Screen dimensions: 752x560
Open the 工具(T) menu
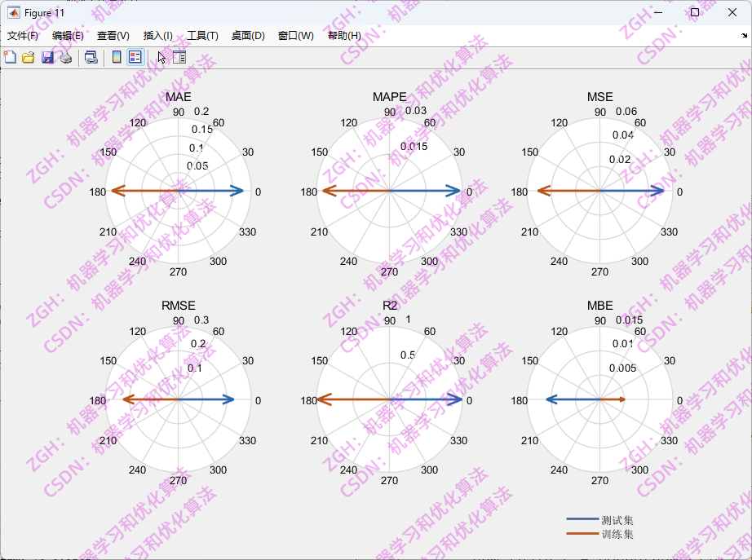pyautogui.click(x=202, y=36)
